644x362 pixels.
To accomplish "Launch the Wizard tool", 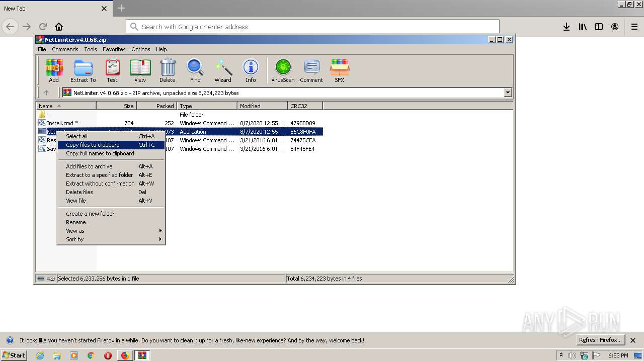I will [223, 70].
